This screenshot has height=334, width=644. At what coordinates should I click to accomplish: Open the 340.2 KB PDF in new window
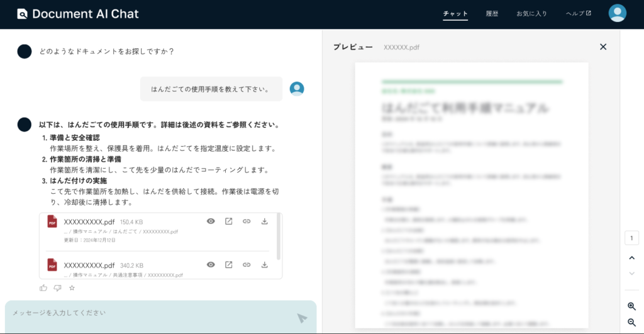coord(229,265)
